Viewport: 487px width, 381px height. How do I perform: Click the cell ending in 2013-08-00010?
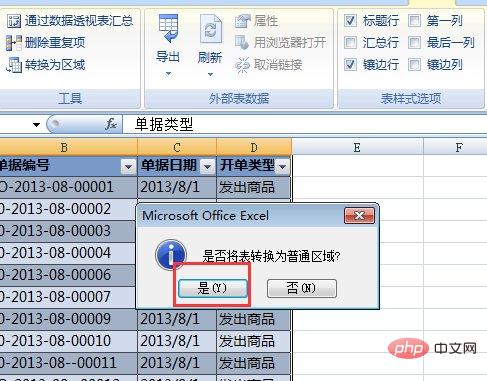pyautogui.click(x=68, y=341)
